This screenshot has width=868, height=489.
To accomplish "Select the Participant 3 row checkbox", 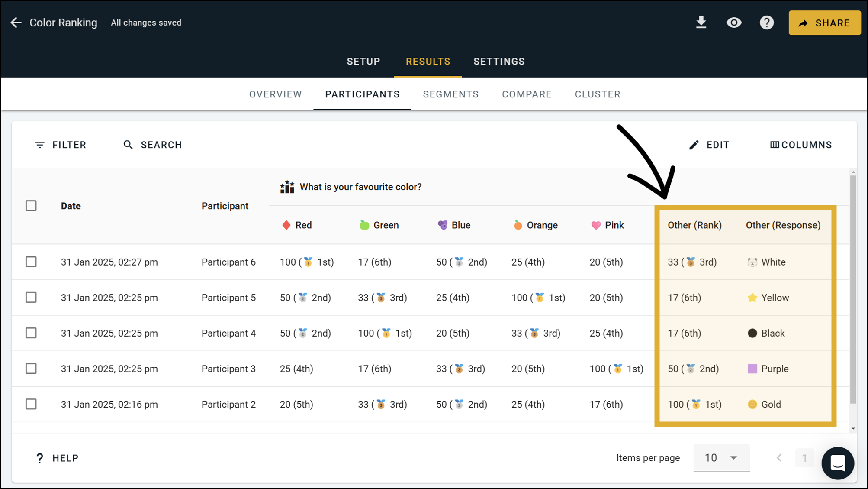I will pos(31,369).
